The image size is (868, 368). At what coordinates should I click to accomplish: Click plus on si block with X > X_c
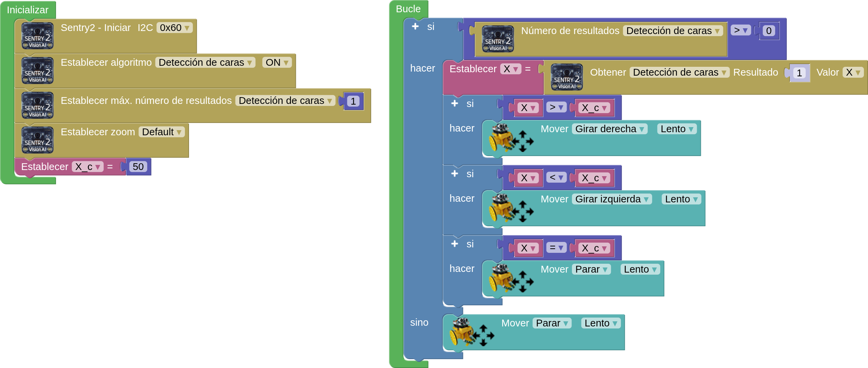pyautogui.click(x=454, y=103)
